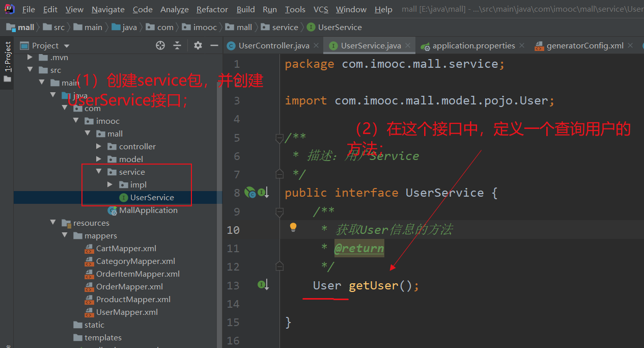Click the com breadcrumb item
The image size is (644, 348).
click(x=160, y=27)
